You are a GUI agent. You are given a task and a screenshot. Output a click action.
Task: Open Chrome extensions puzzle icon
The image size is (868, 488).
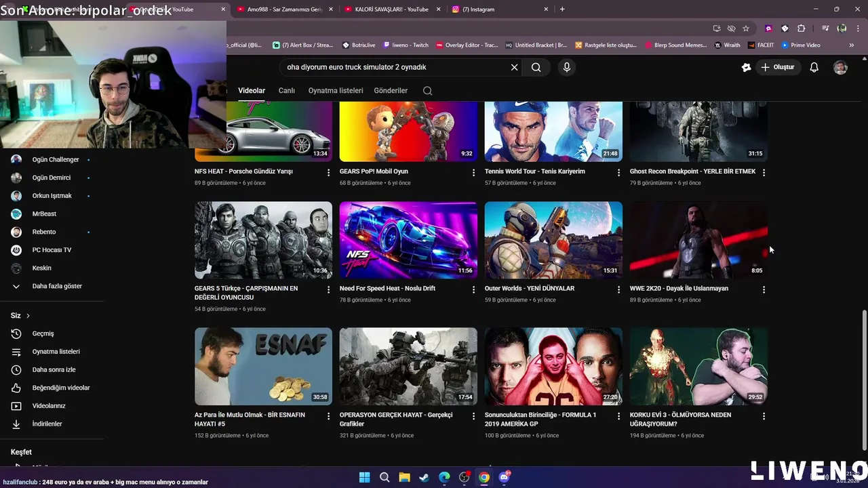(x=802, y=28)
